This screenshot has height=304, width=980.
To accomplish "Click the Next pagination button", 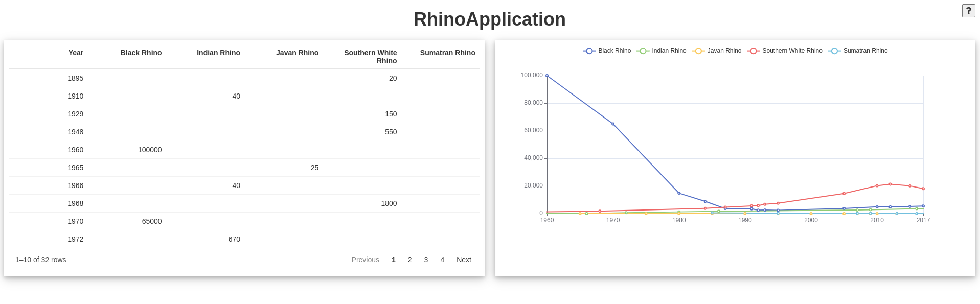I will click(464, 260).
